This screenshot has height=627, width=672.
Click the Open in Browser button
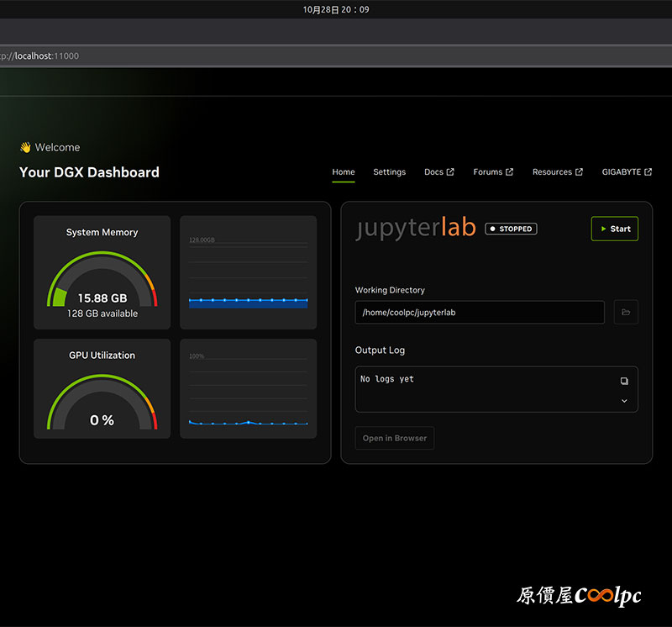coord(395,438)
